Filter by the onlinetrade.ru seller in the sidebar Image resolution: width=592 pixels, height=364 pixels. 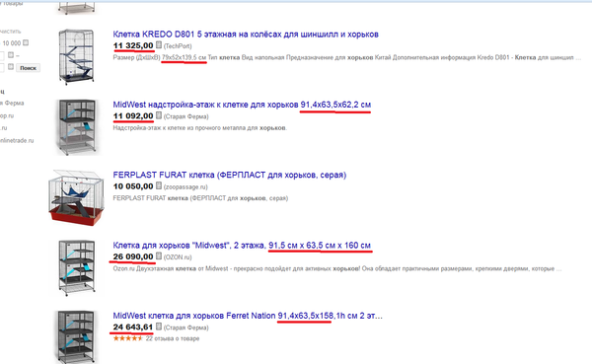tap(16, 140)
